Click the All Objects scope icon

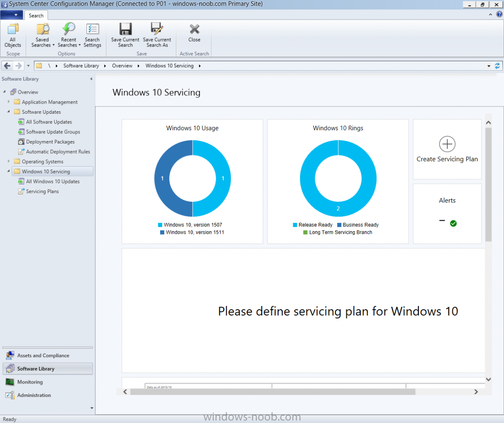pyautogui.click(x=13, y=36)
